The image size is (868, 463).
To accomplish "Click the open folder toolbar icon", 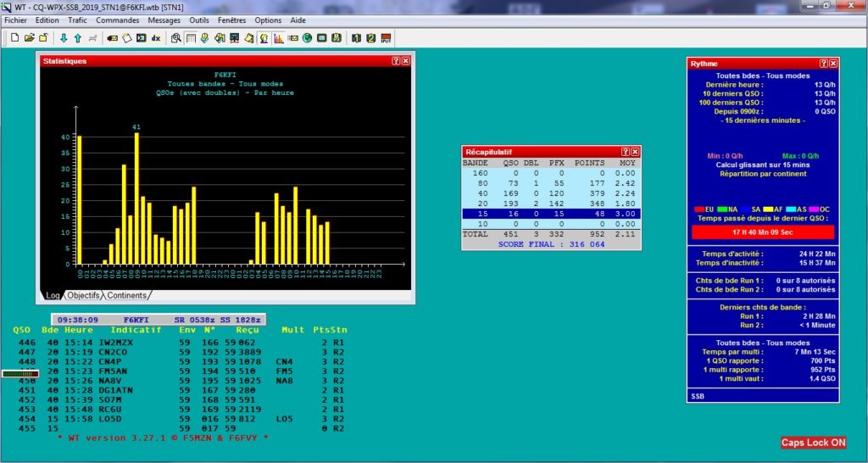I will tap(30, 37).
